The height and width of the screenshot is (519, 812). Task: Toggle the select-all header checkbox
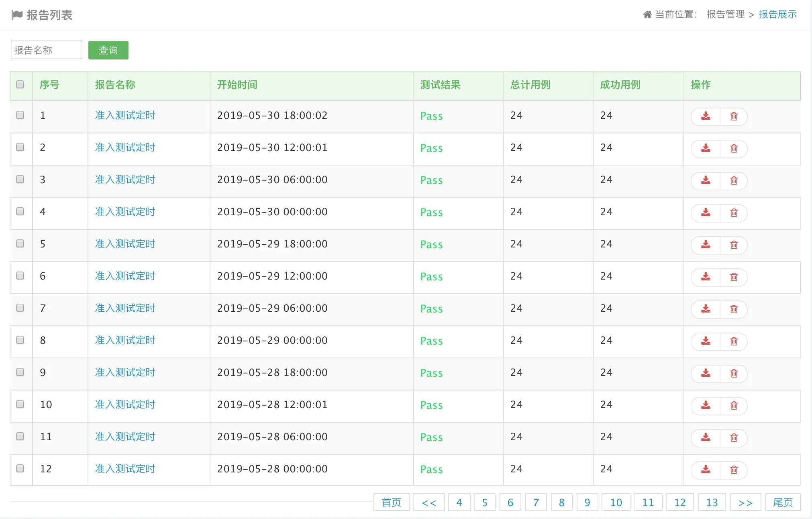[20, 84]
